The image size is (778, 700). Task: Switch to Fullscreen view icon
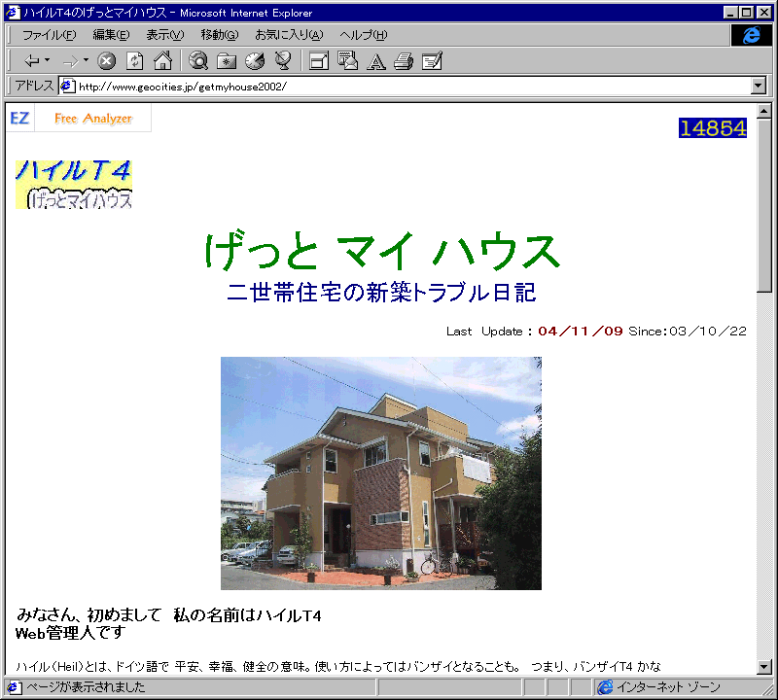319,61
